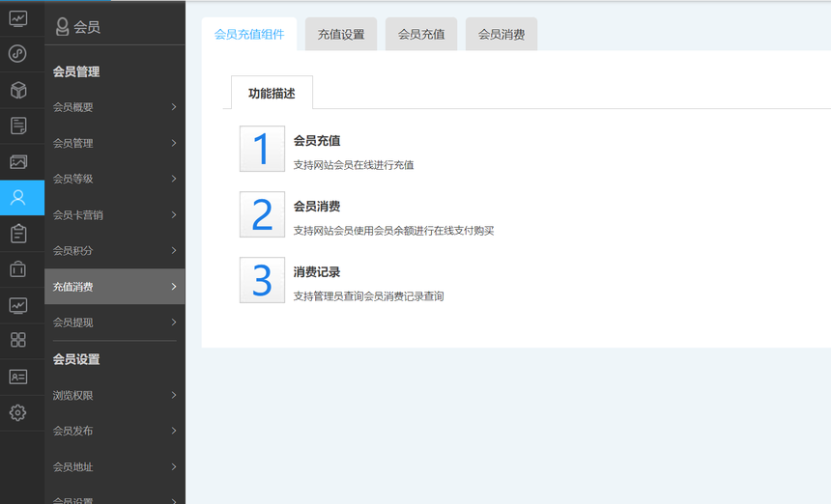Click the number 1 tile

(x=262, y=149)
